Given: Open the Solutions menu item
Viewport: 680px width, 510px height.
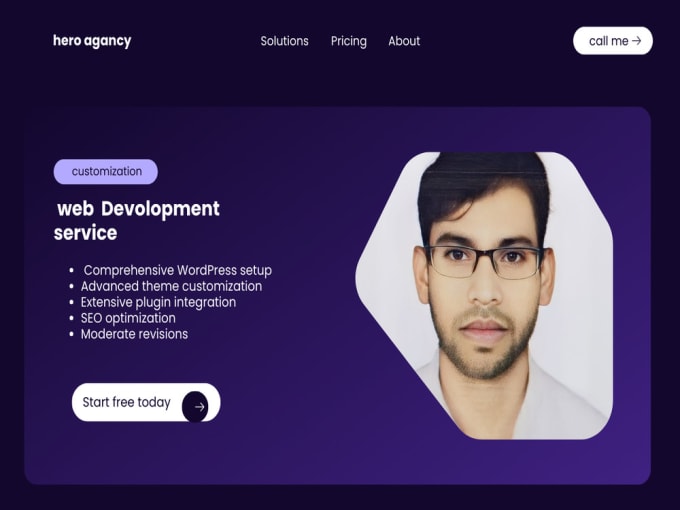Looking at the screenshot, I should click(284, 41).
